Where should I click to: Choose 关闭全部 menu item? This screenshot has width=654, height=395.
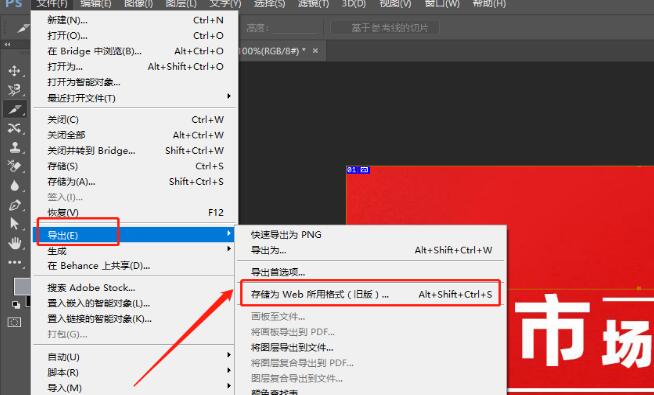[x=135, y=135]
